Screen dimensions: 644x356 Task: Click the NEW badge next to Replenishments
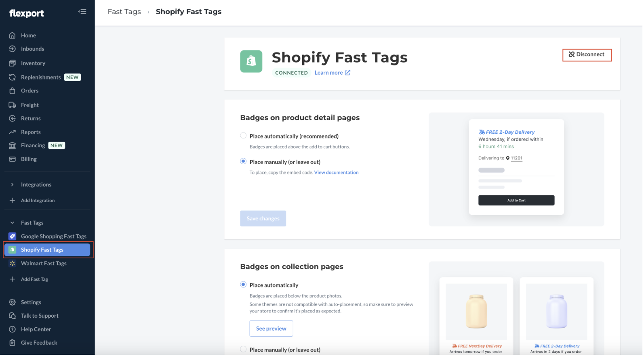tap(72, 77)
